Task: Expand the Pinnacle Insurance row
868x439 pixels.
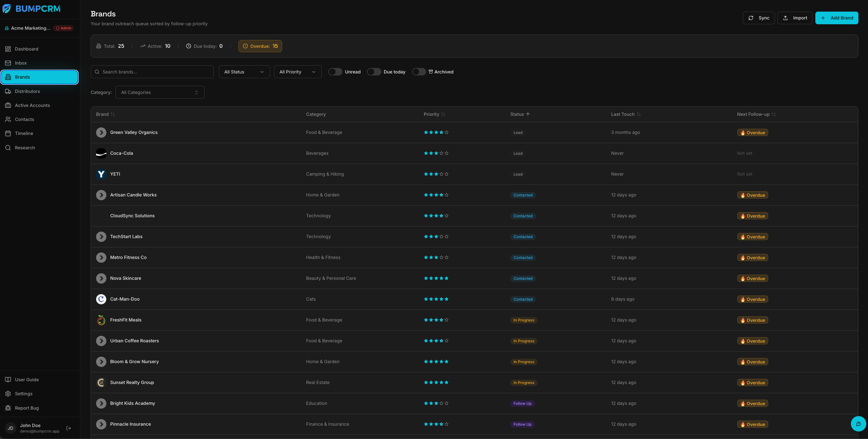Action: 101,424
